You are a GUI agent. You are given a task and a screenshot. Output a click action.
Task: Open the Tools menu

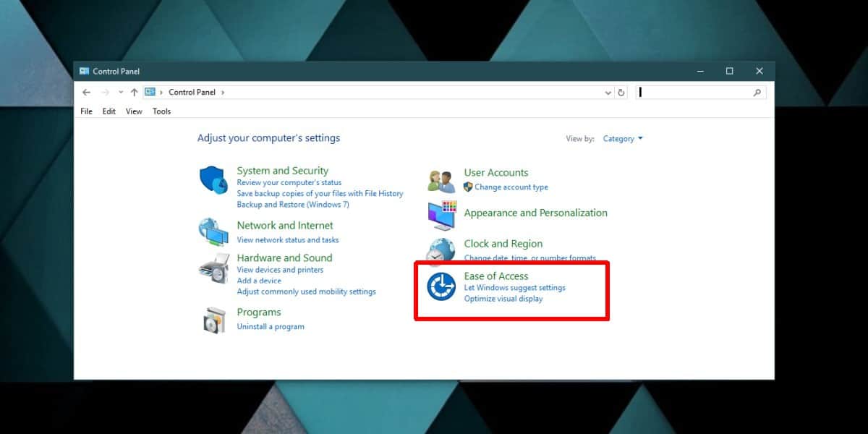pyautogui.click(x=162, y=111)
